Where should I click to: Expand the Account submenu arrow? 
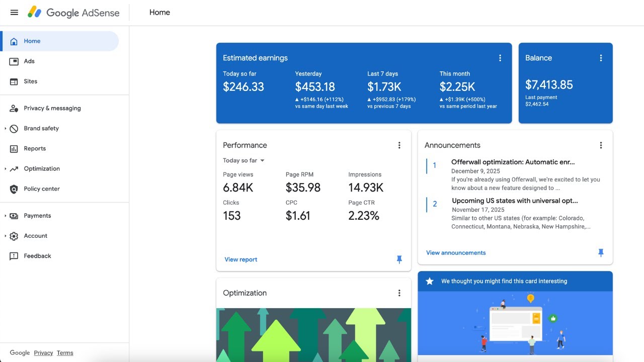point(6,236)
